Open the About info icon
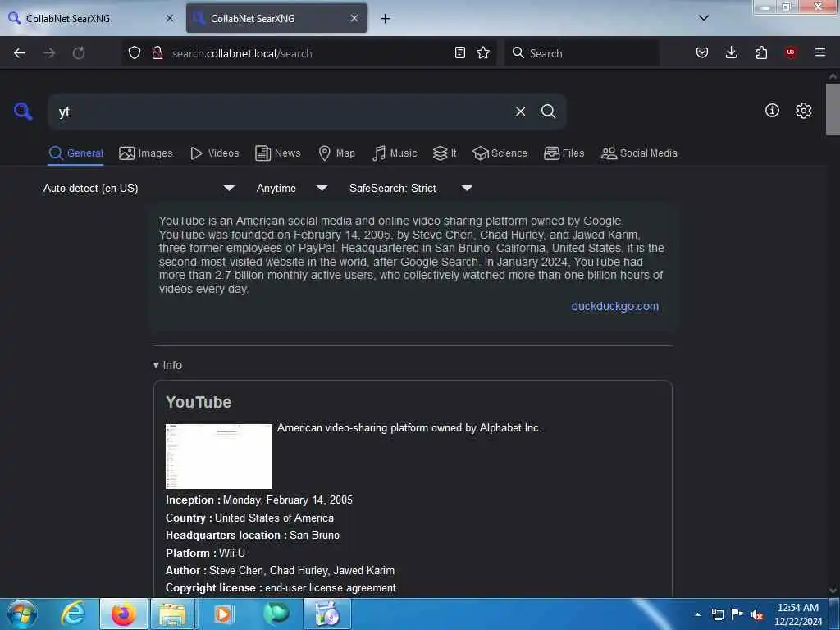Image resolution: width=840 pixels, height=630 pixels. (x=772, y=111)
